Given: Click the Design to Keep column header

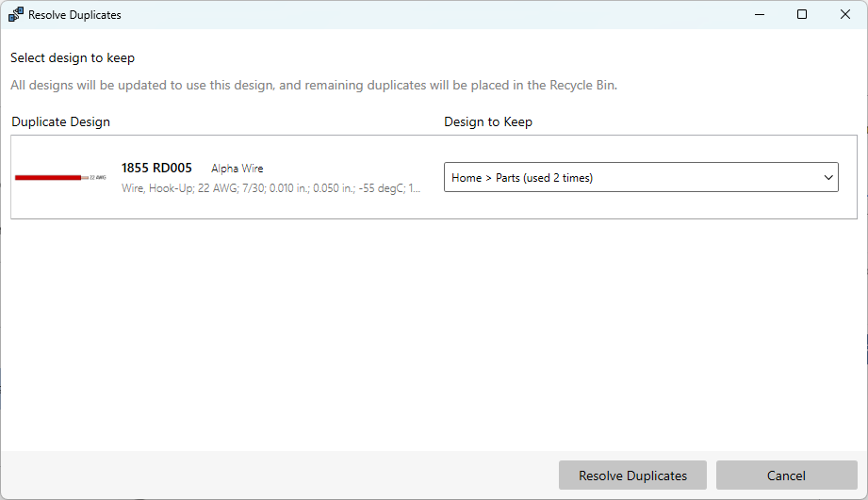Looking at the screenshot, I should point(487,121).
